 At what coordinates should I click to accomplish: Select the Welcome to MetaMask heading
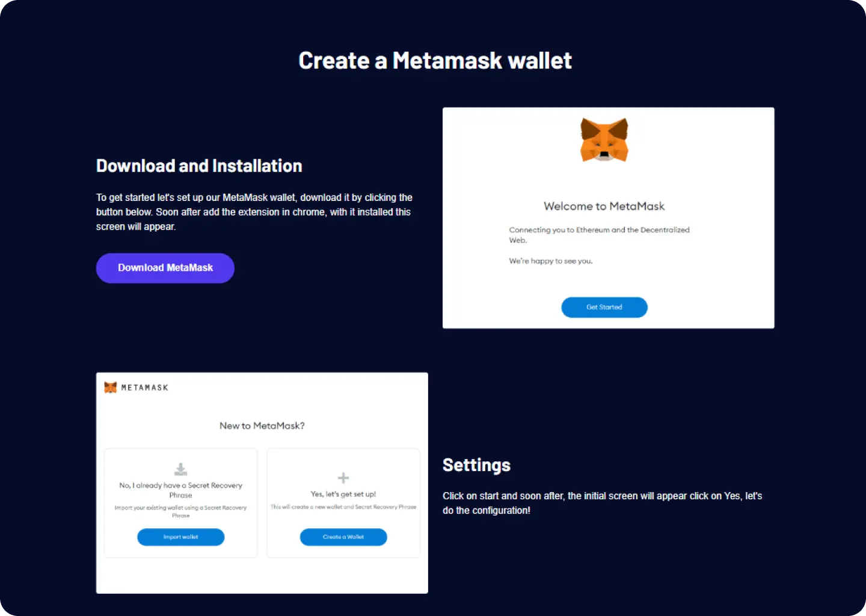pos(604,206)
